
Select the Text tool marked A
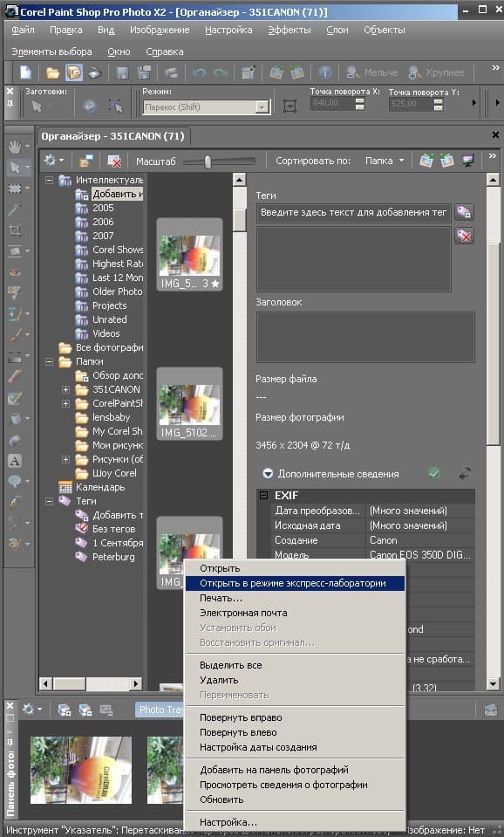(x=15, y=461)
